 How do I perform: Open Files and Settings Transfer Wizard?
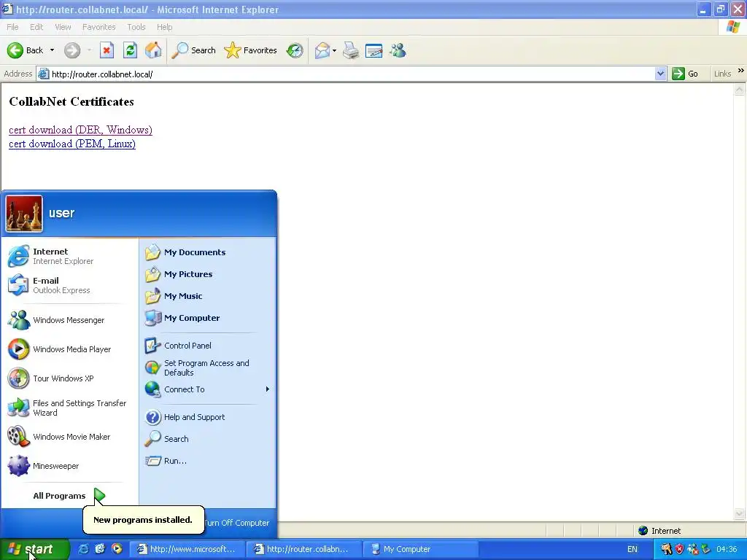coord(69,408)
